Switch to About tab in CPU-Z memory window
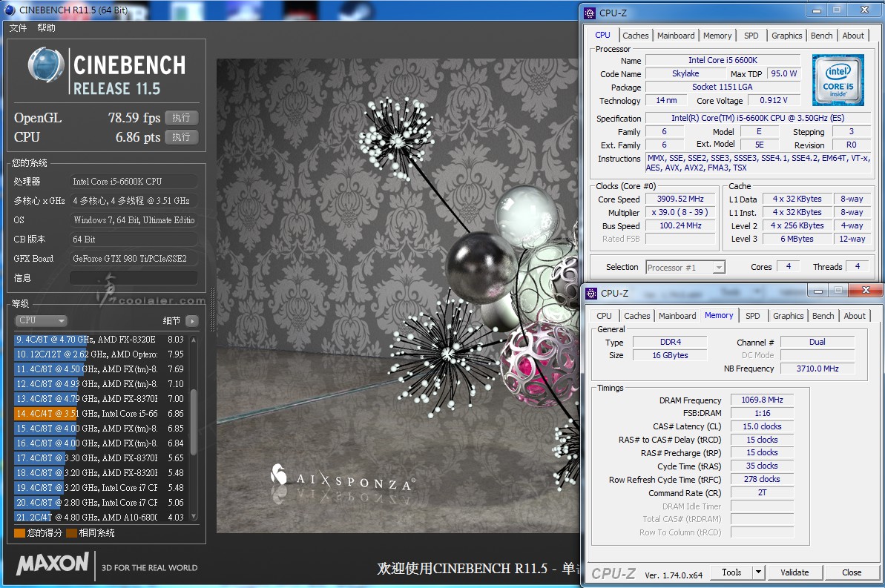 855,316
